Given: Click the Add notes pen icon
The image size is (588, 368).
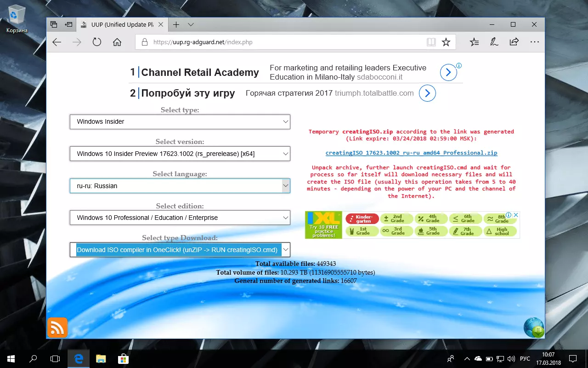Looking at the screenshot, I should [494, 42].
